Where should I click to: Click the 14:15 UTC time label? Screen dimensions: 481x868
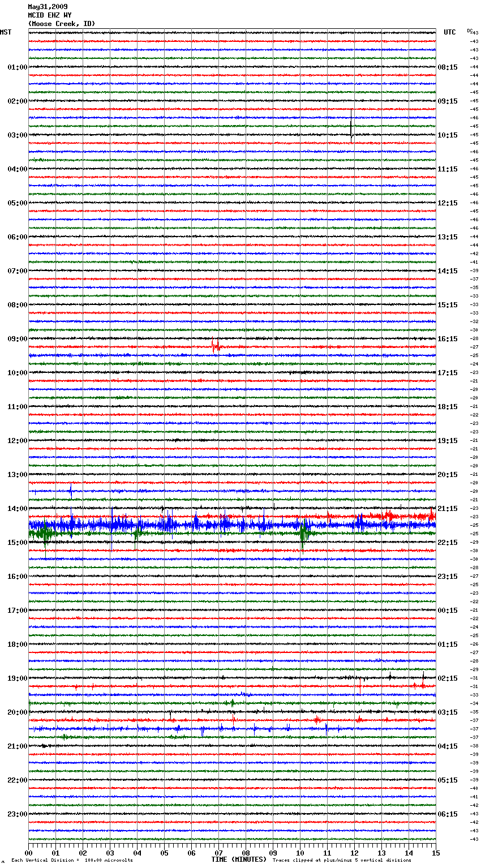(x=448, y=271)
